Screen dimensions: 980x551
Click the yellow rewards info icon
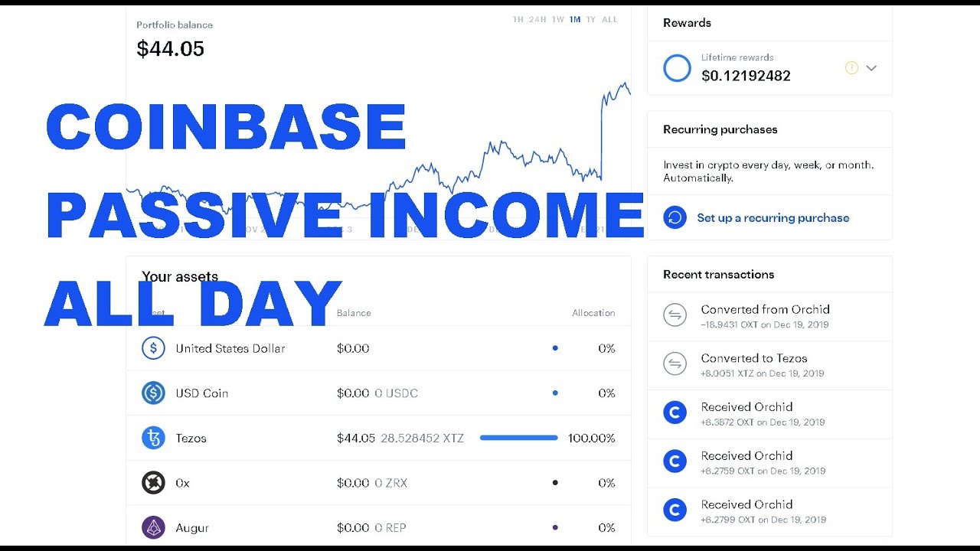point(851,68)
